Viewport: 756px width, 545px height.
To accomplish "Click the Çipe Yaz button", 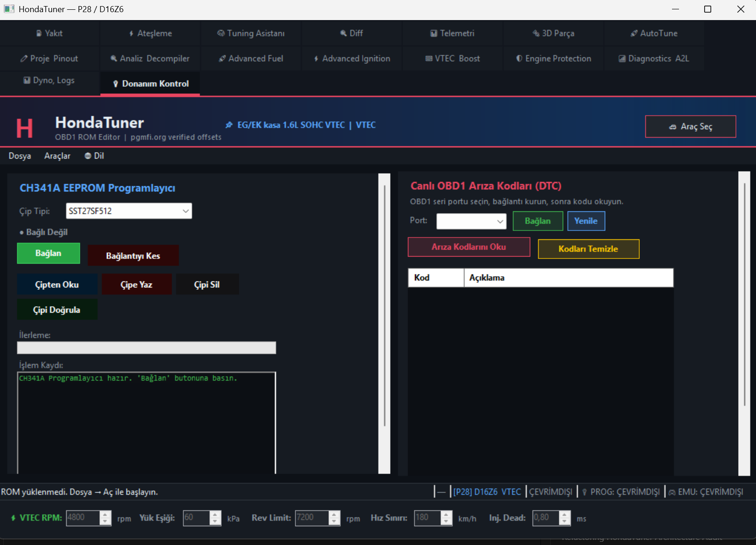I will point(137,285).
